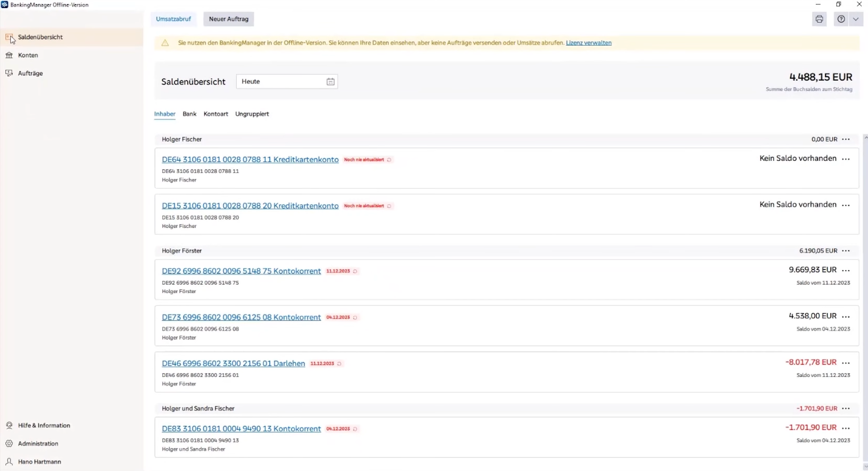The height and width of the screenshot is (471, 868).
Task: Select the Konten sidebar icon
Action: 9,55
